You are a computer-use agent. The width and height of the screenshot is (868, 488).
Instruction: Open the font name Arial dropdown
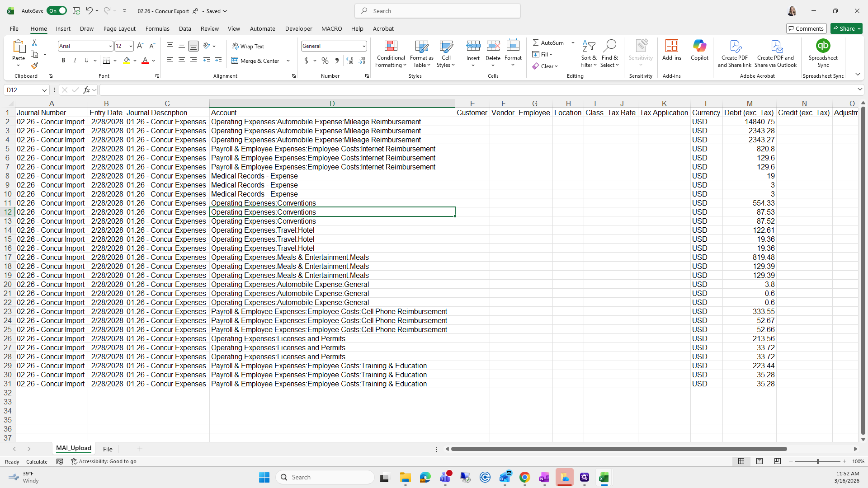[x=110, y=46]
